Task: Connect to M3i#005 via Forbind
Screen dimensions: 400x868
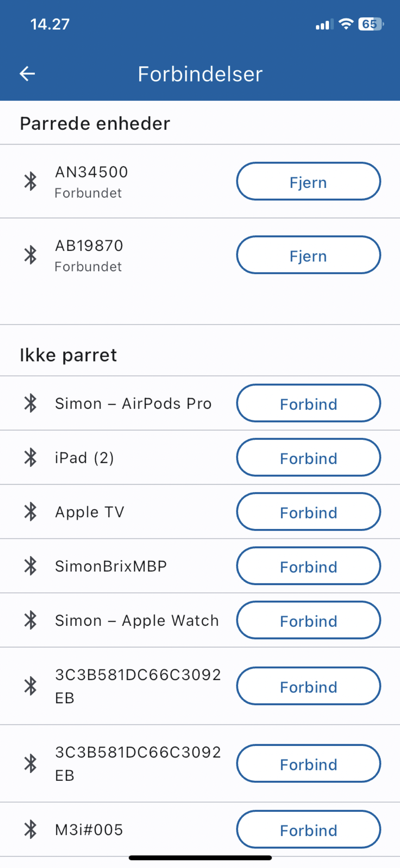Action: (x=309, y=829)
